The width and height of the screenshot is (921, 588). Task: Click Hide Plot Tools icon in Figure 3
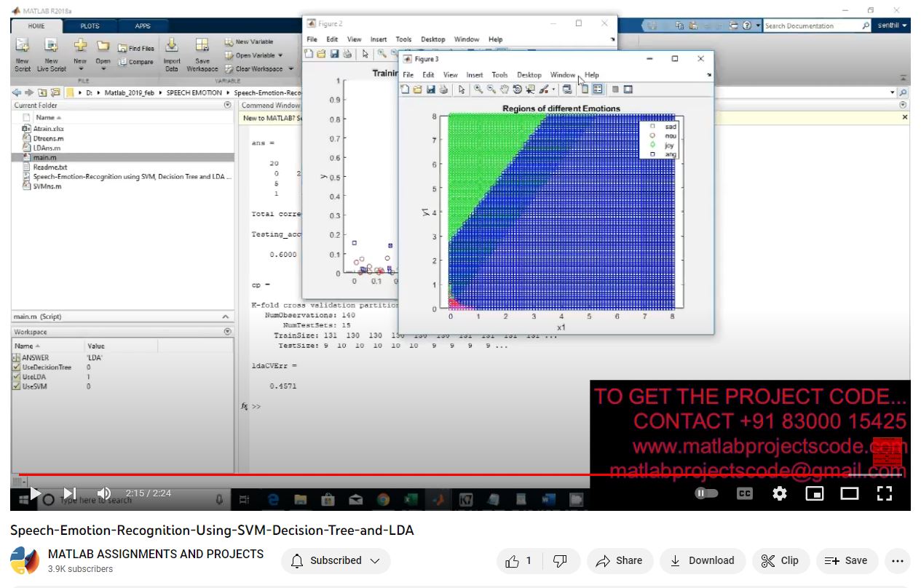tap(615, 90)
